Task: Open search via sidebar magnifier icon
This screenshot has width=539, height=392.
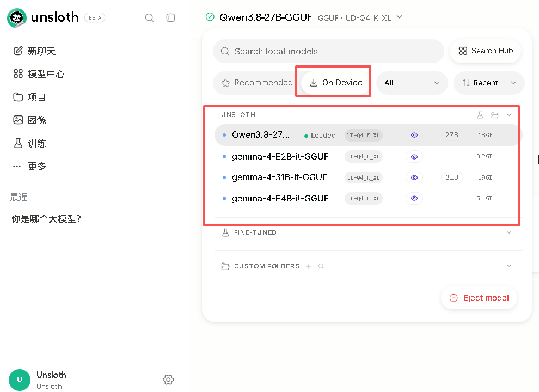Action: pyautogui.click(x=149, y=17)
